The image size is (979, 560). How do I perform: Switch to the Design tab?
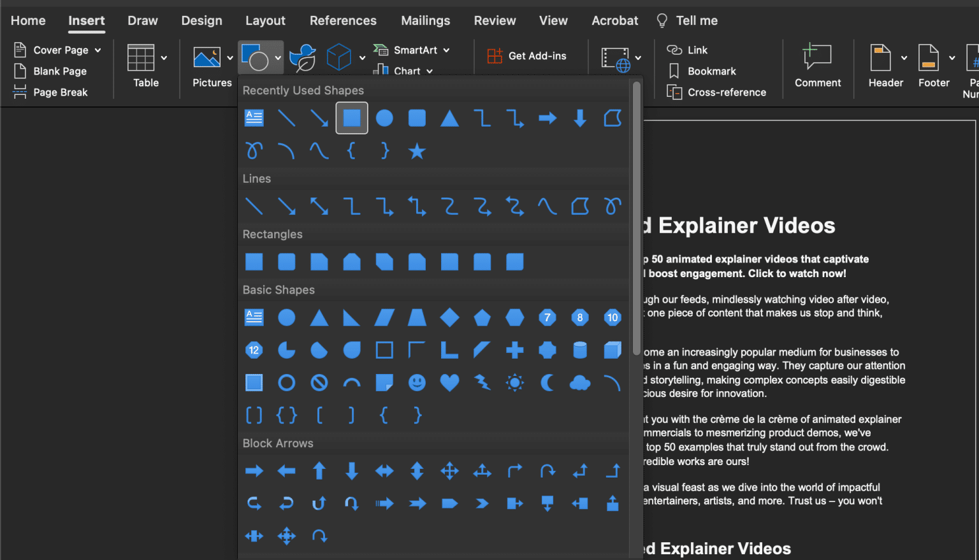201,20
